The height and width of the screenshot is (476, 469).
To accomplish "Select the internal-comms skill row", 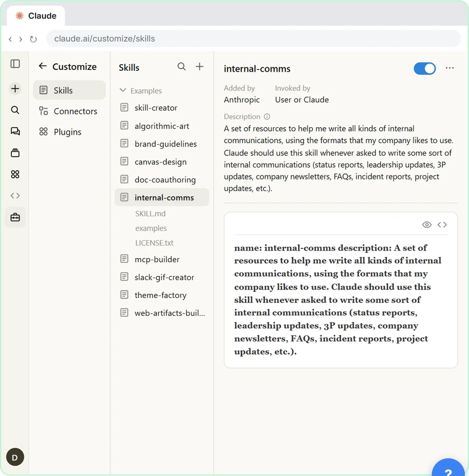I will [162, 197].
